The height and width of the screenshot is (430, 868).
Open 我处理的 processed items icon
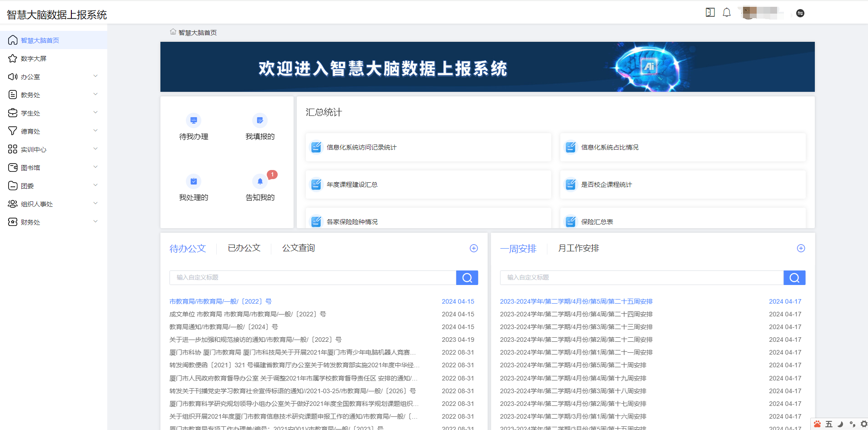[194, 180]
